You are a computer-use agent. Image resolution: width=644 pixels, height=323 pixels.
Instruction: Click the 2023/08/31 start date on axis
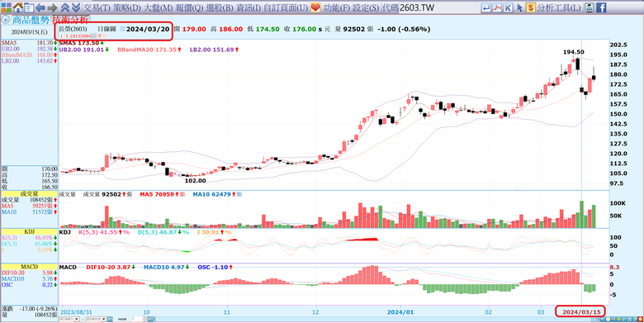76,312
